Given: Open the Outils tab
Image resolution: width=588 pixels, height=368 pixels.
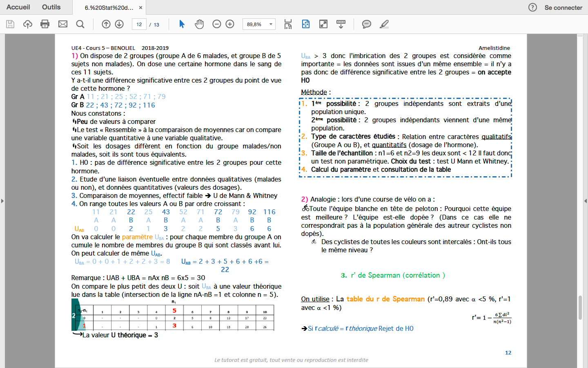Looking at the screenshot, I should coord(51,7).
